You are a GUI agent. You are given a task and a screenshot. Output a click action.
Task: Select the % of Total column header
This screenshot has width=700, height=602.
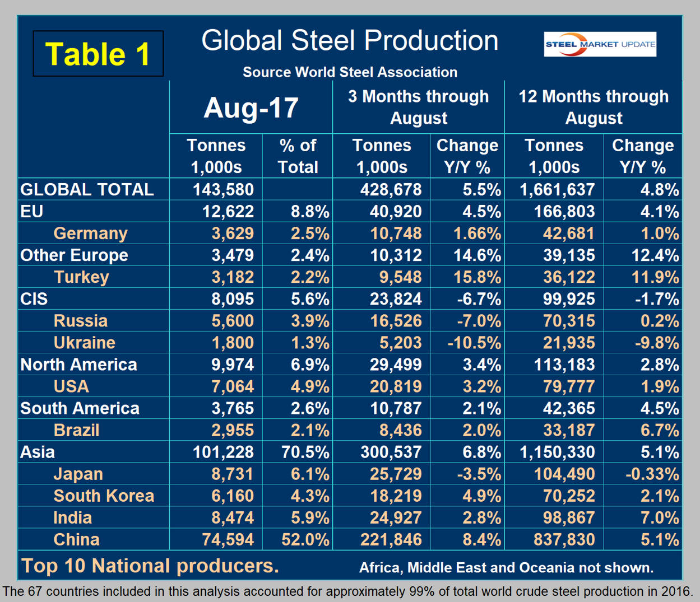click(x=298, y=156)
